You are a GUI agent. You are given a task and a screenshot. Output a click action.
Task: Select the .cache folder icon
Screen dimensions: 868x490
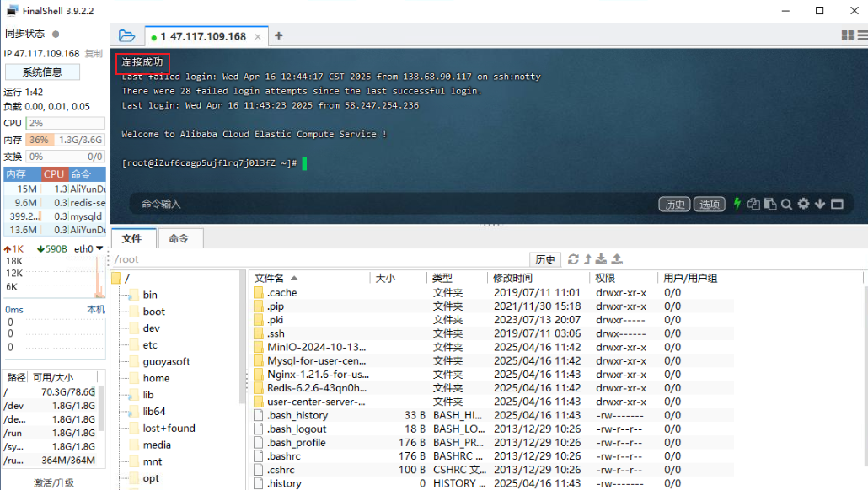click(x=259, y=292)
